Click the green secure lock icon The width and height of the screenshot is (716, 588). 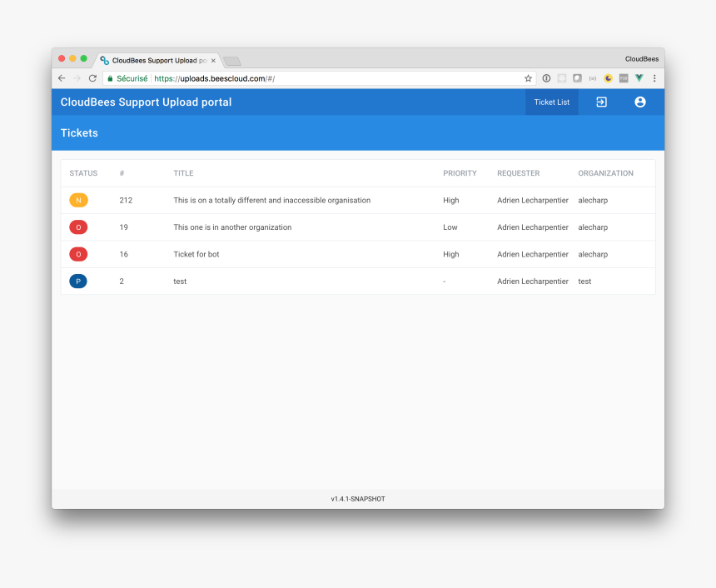110,78
